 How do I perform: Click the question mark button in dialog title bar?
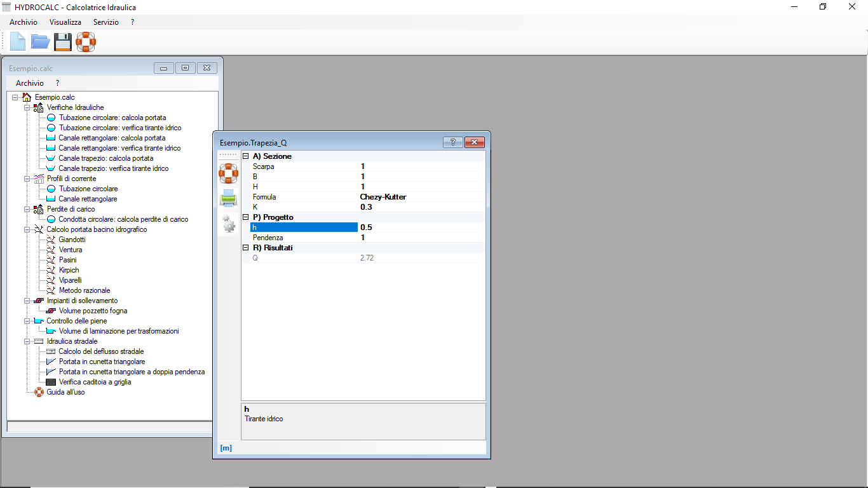tap(452, 142)
